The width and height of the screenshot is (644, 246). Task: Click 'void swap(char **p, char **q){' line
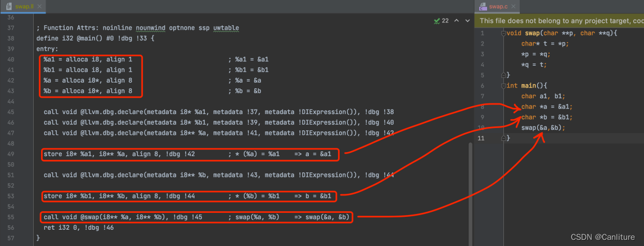(x=562, y=33)
